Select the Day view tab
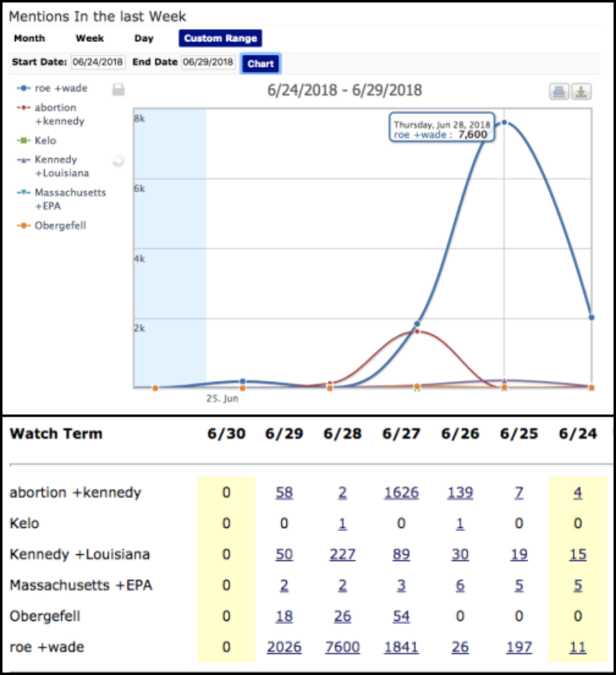Image resolution: width=616 pixels, height=675 pixels. click(x=144, y=38)
